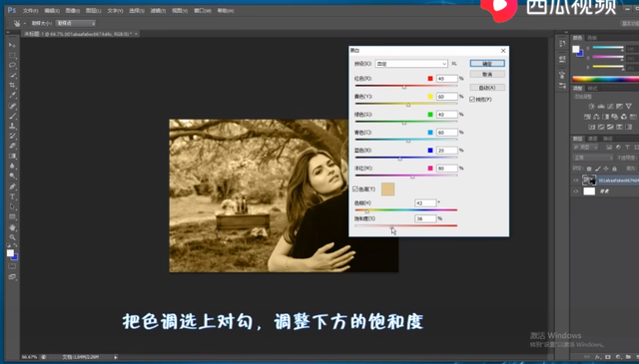Open the 滤镜 (Filter) menu
The image size is (639, 364).
[x=158, y=11]
